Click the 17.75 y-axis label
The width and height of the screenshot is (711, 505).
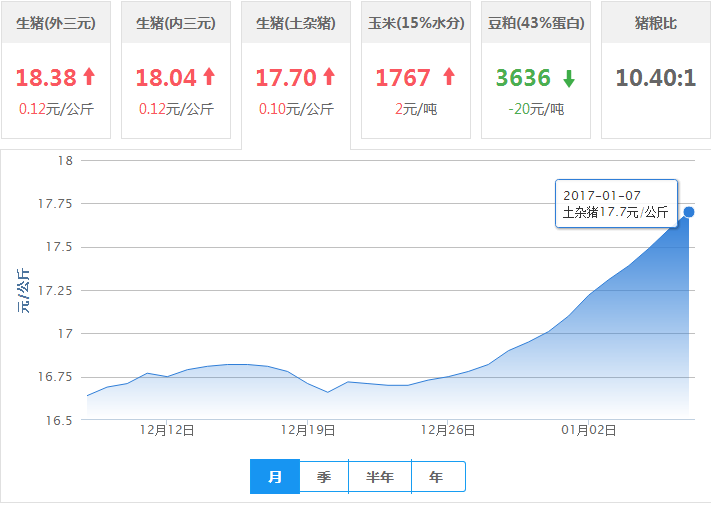point(55,204)
